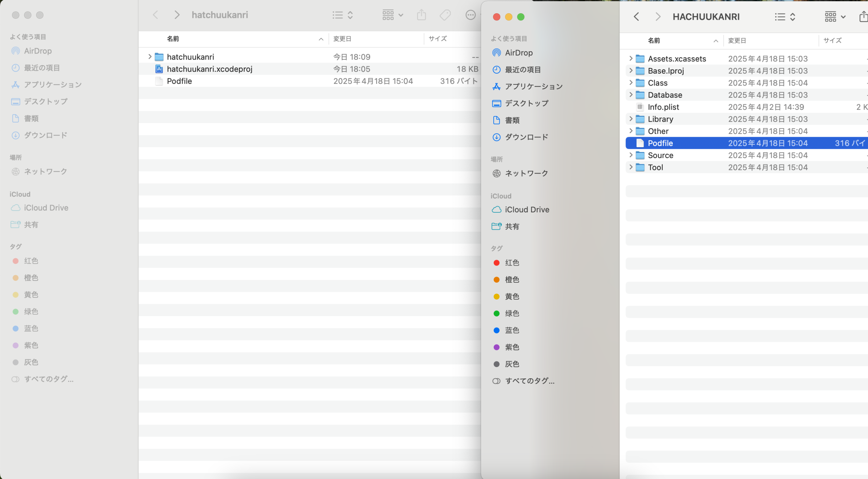Expand the Tool folder
Image resolution: width=868 pixels, height=479 pixels.
(631, 167)
